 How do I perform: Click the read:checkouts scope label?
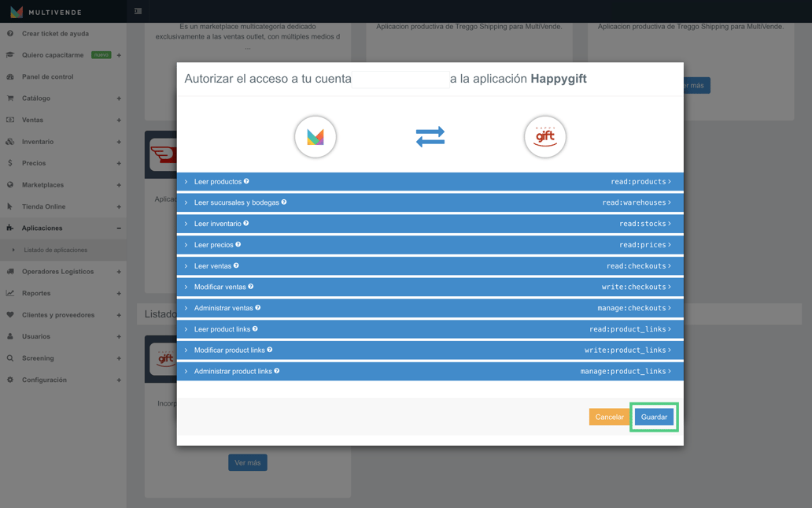[636, 266]
